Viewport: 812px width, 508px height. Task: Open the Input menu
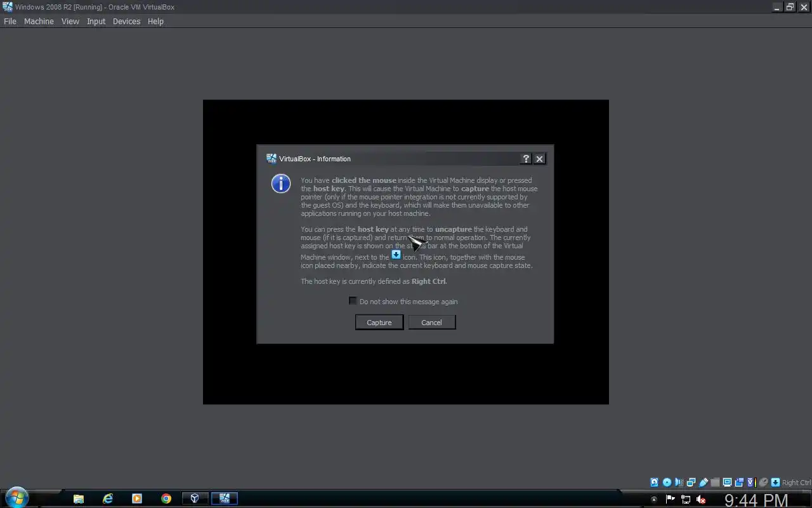[x=96, y=21]
